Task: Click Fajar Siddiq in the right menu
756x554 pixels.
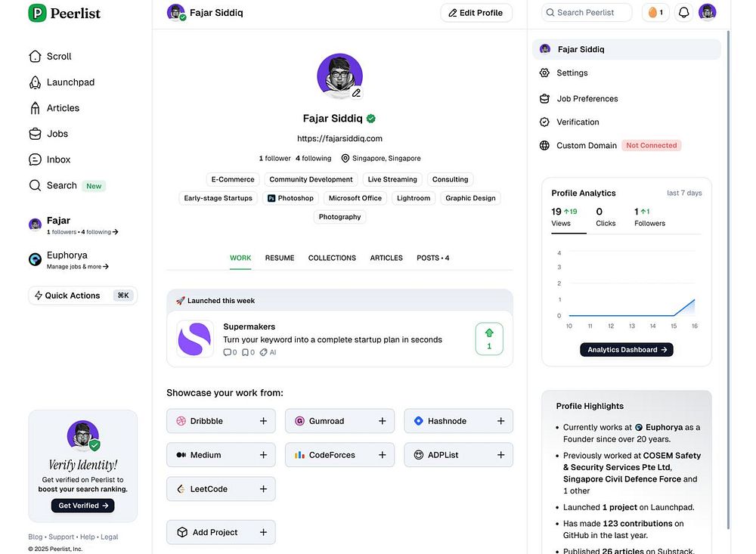Action: coord(627,49)
